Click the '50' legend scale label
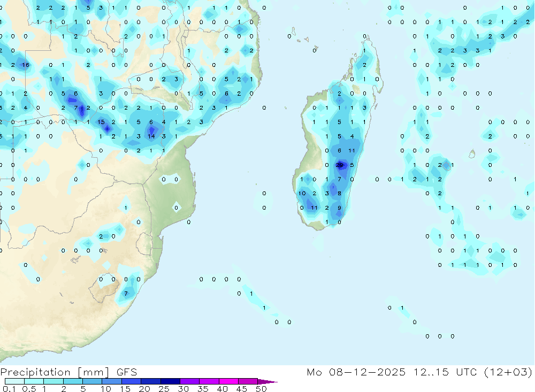535x392 pixels. (261, 389)
